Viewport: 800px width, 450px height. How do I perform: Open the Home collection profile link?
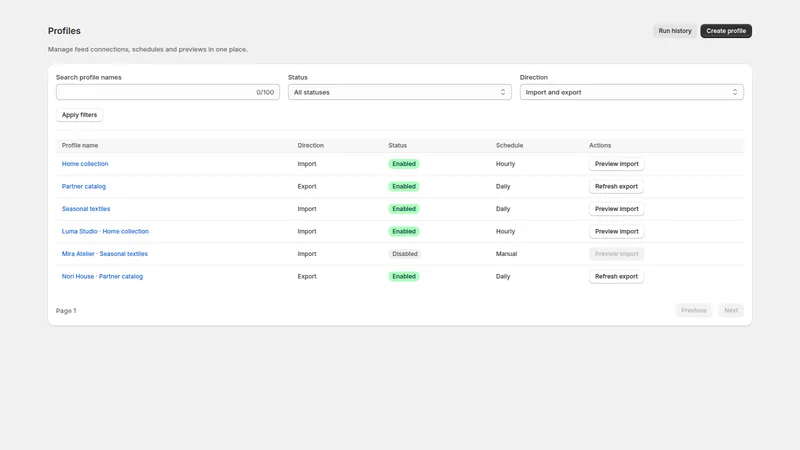85,164
